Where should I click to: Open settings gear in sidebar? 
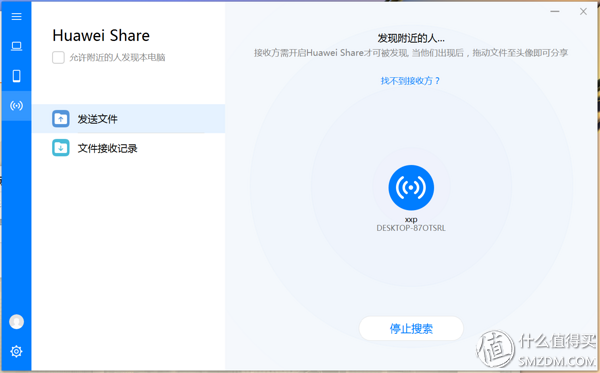tap(16, 351)
